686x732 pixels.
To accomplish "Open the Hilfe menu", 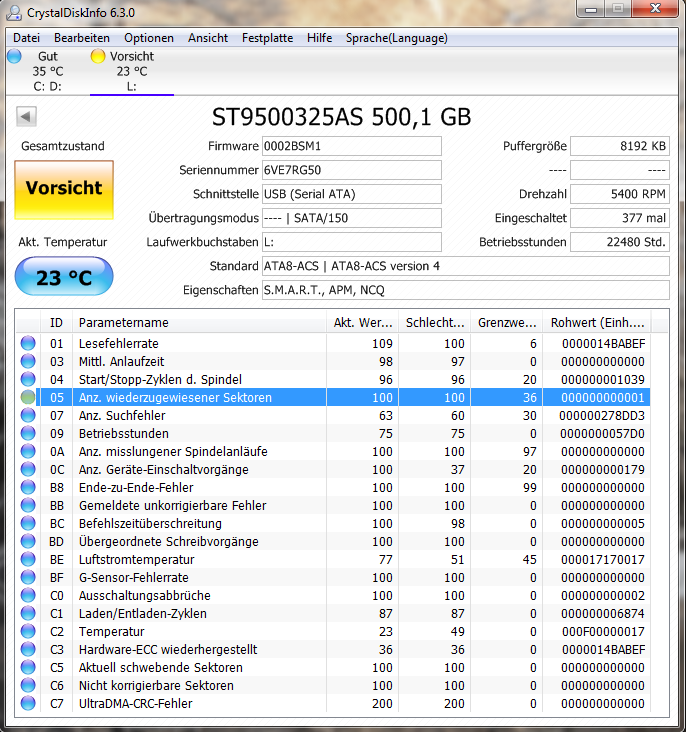I will pyautogui.click(x=319, y=38).
